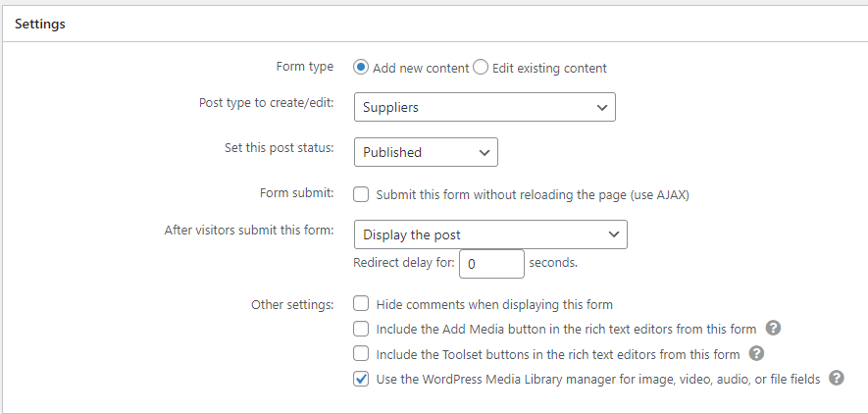Click the word seconds after delay field
This screenshot has height=414, width=868.
553,262
